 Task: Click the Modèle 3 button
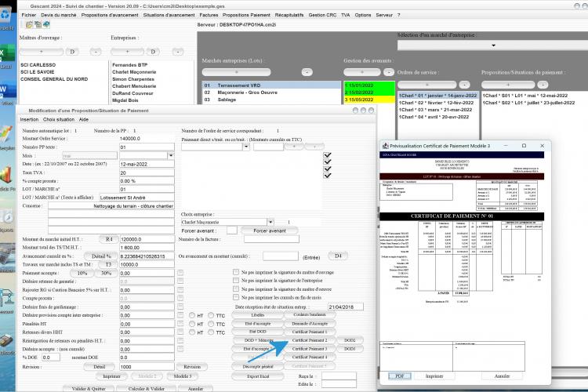click(x=183, y=376)
